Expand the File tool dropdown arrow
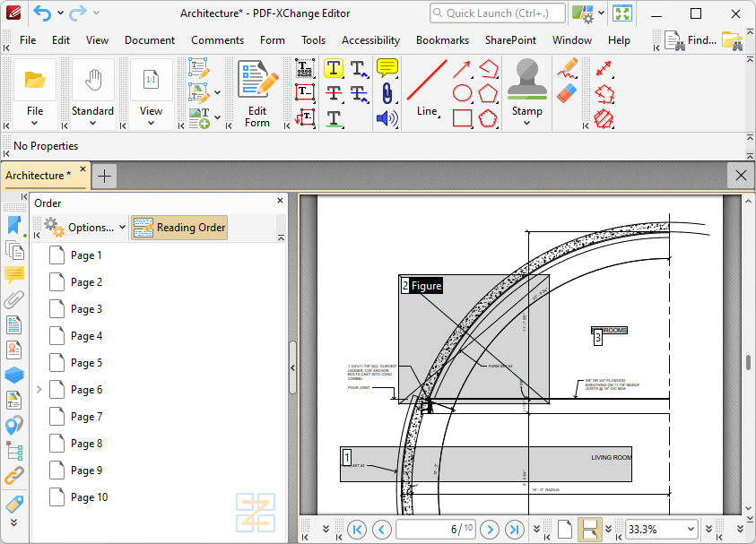756x544 pixels. click(x=35, y=123)
